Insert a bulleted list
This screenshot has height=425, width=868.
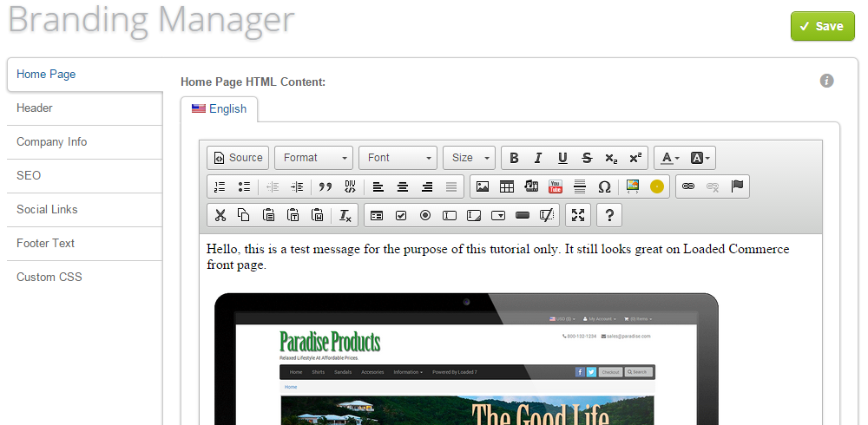pyautogui.click(x=244, y=187)
